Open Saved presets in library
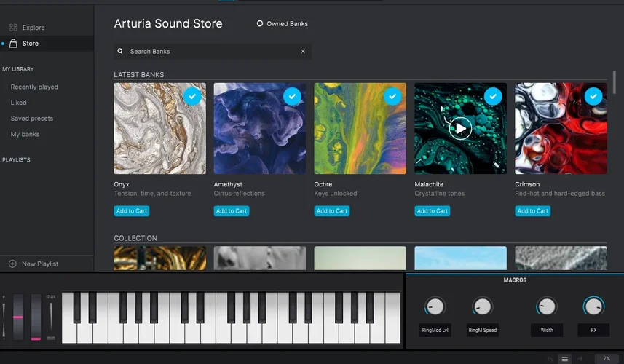624x364 pixels. [31, 119]
